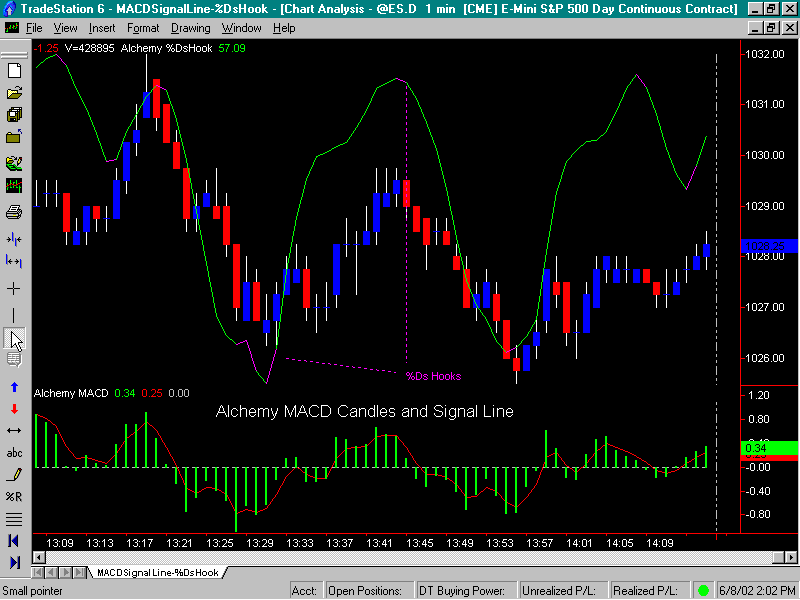800x600 pixels.
Task: Click the 1032.00 price axis label
Action: point(765,54)
